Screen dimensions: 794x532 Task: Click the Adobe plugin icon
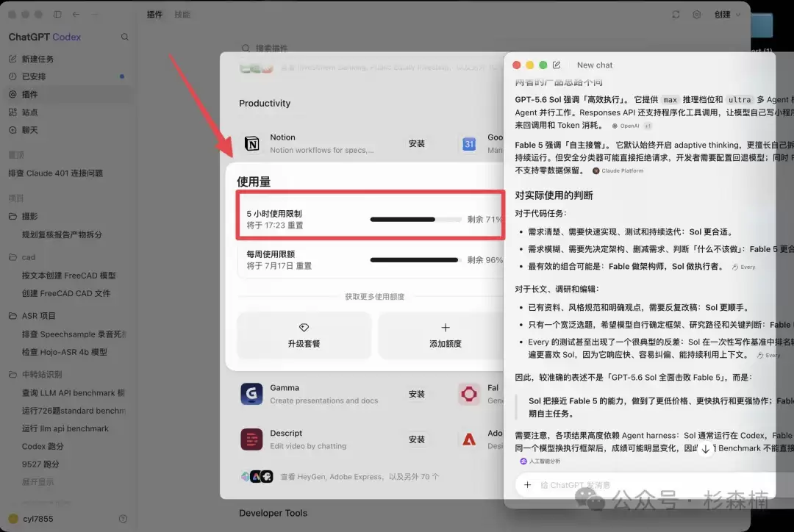(469, 439)
